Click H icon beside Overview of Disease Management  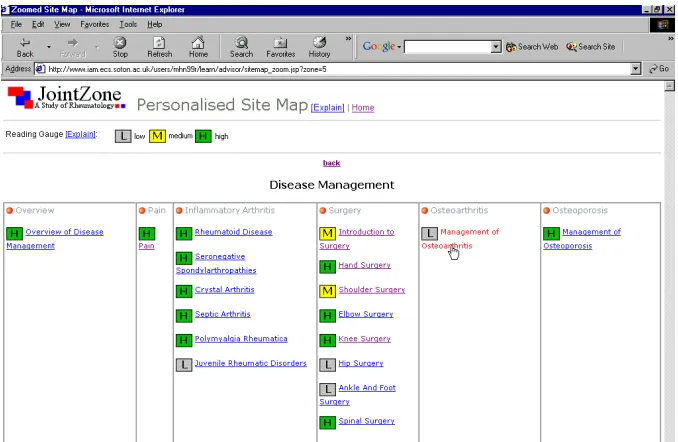tap(14, 234)
